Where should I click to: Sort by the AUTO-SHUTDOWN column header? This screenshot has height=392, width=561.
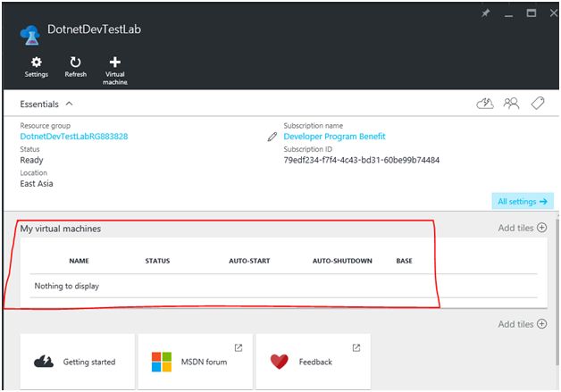pos(342,261)
